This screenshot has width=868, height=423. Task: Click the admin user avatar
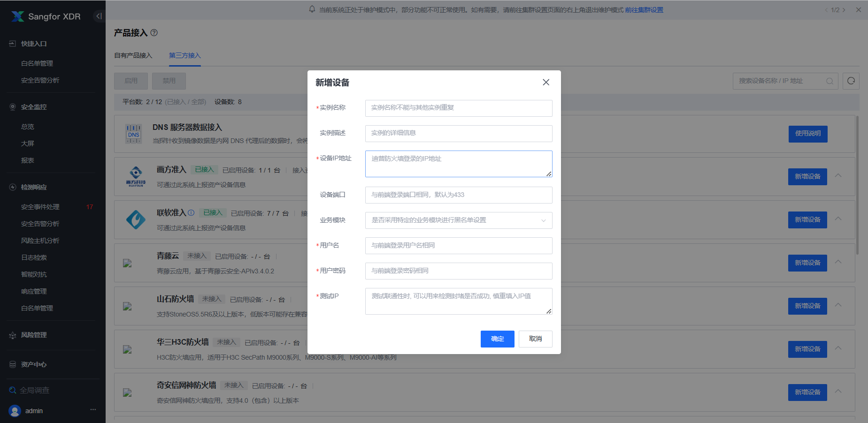[x=15, y=411]
